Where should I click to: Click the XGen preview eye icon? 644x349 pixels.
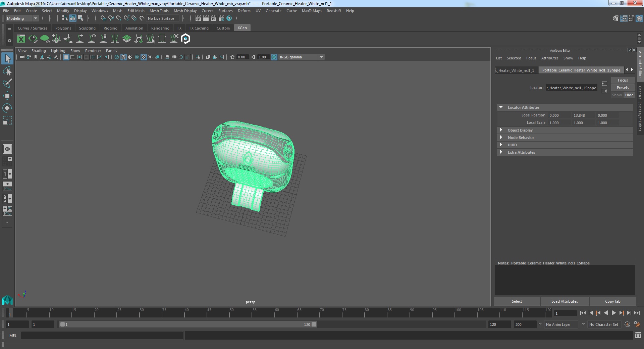(33, 39)
